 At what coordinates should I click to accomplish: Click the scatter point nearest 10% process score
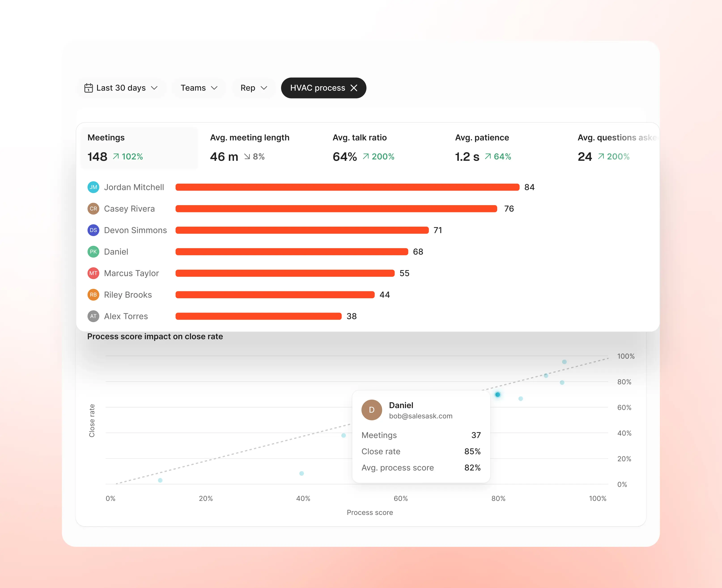pyautogui.click(x=160, y=480)
